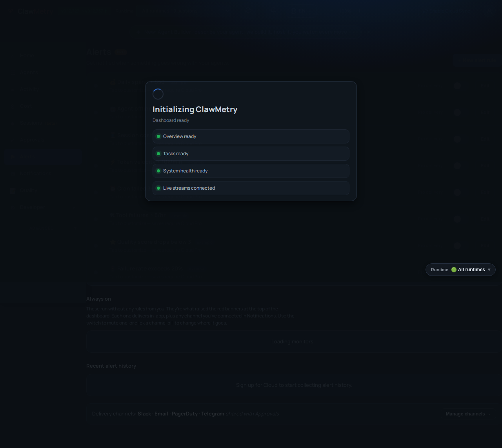
Task: Select the 'System health ready' status row
Action: (251, 171)
